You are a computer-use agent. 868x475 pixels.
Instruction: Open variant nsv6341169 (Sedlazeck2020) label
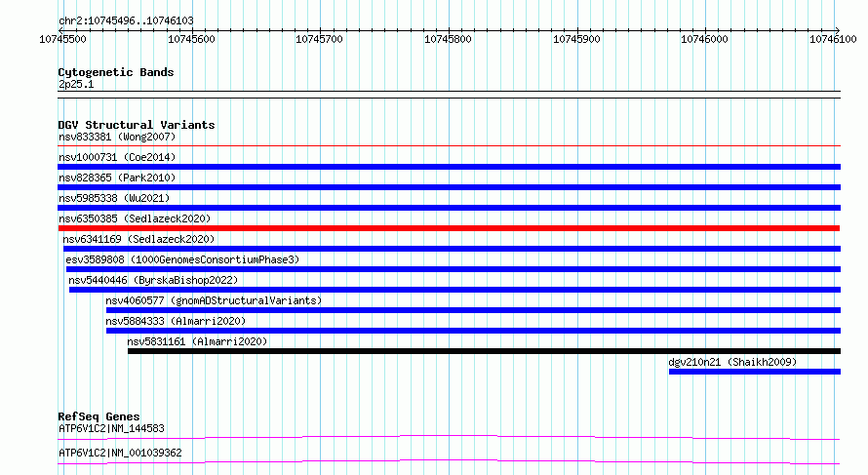tap(138, 239)
